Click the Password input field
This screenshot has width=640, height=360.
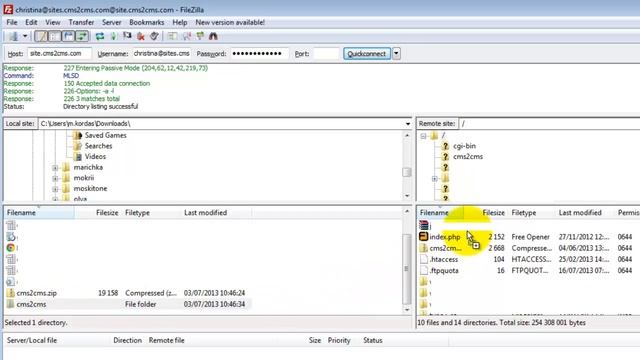[260, 53]
